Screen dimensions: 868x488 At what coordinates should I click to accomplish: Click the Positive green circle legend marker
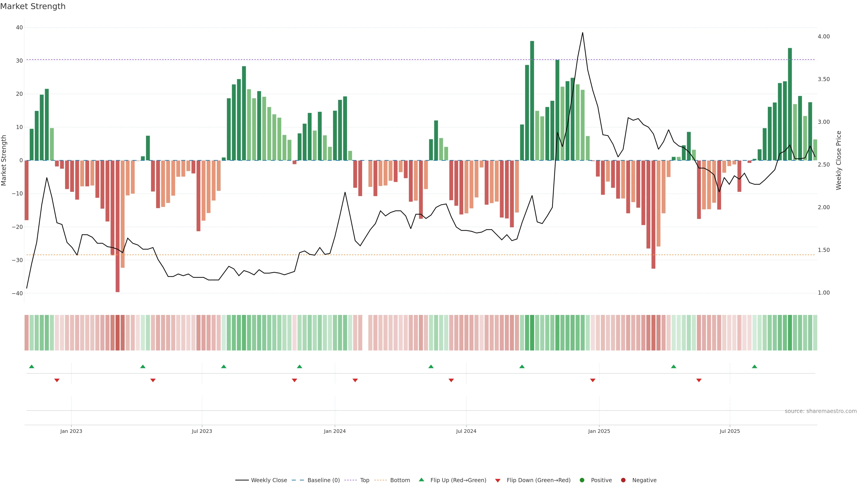pos(582,480)
